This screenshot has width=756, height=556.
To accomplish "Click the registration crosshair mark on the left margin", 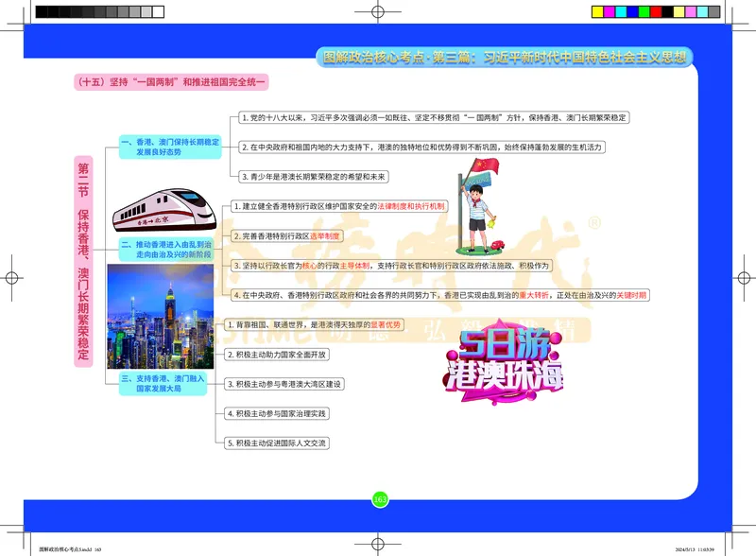I will click(11, 279).
